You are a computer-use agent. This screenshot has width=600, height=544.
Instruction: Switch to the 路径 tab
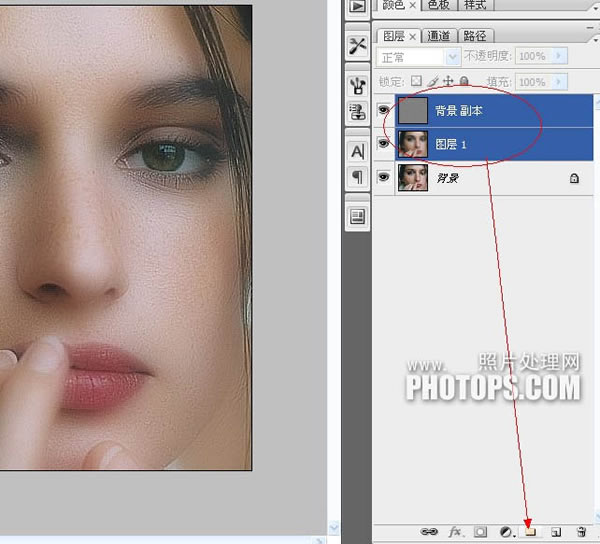tap(475, 36)
